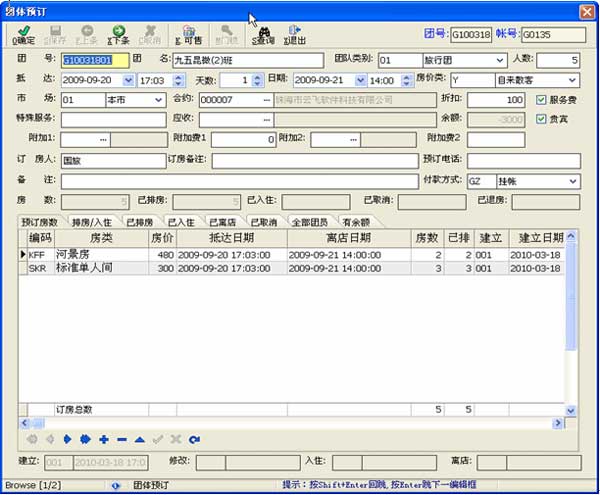The width and height of the screenshot is (600, 495).
Task: Open the departure 日期 dropdown arrow
Action: 360,80
